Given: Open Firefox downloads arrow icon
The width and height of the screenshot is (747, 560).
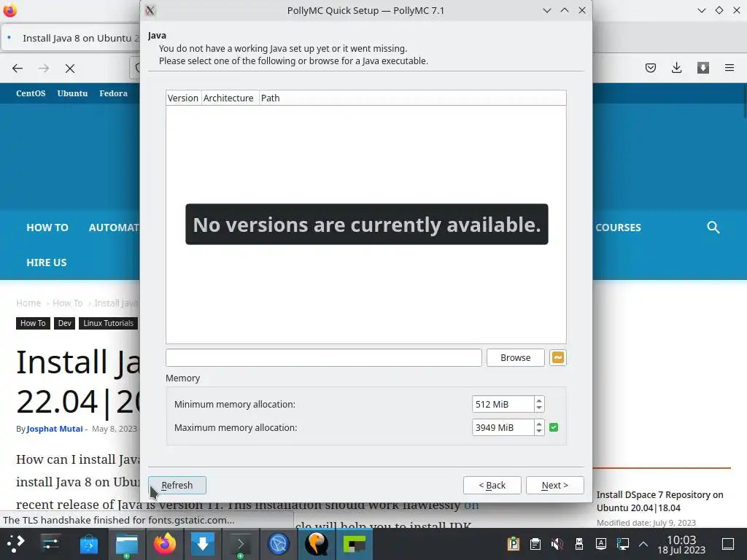Looking at the screenshot, I should tap(676, 68).
